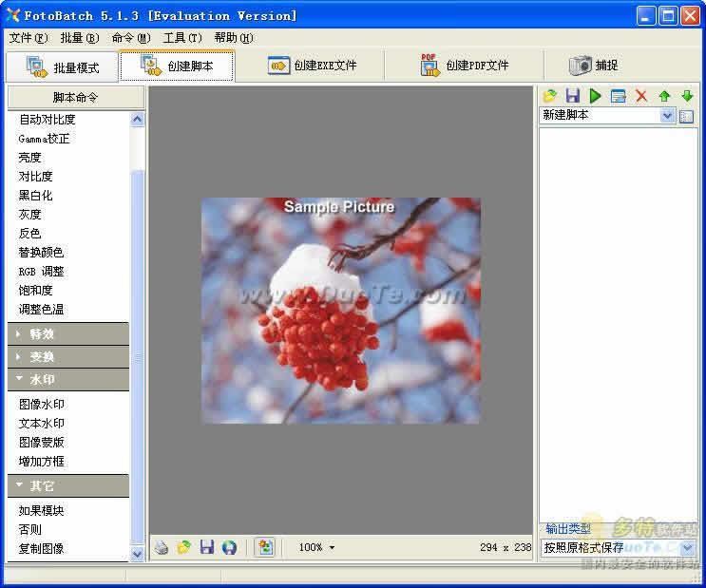This screenshot has width=706, height=588.
Task: Select 文本水印 command
Action: (x=42, y=424)
